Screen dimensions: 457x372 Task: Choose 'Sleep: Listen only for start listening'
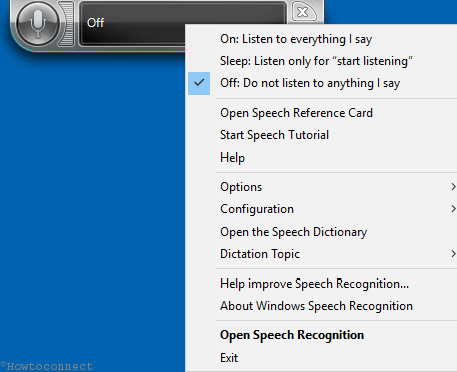tap(321, 61)
